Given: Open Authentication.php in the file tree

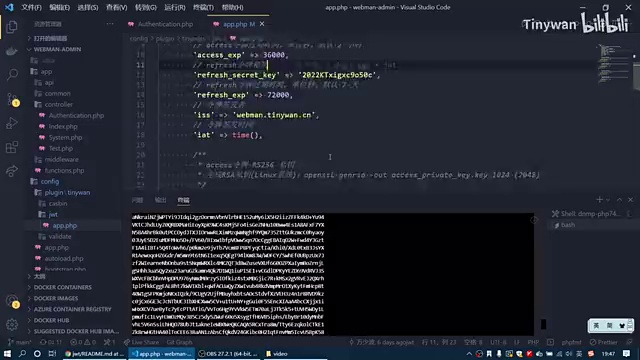Looking at the screenshot, I should [x=76, y=116].
